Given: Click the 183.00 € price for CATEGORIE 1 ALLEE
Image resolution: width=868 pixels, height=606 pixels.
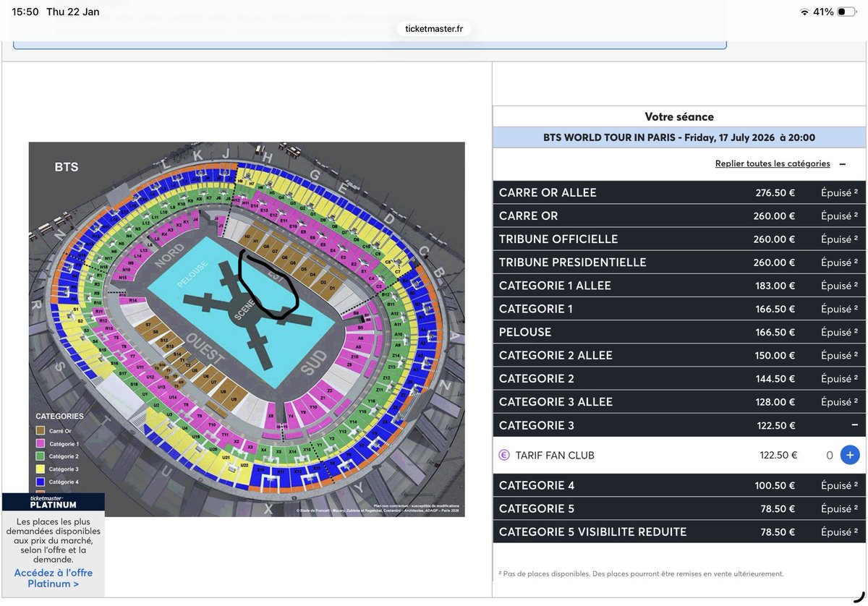Looking at the screenshot, I should click(775, 286).
